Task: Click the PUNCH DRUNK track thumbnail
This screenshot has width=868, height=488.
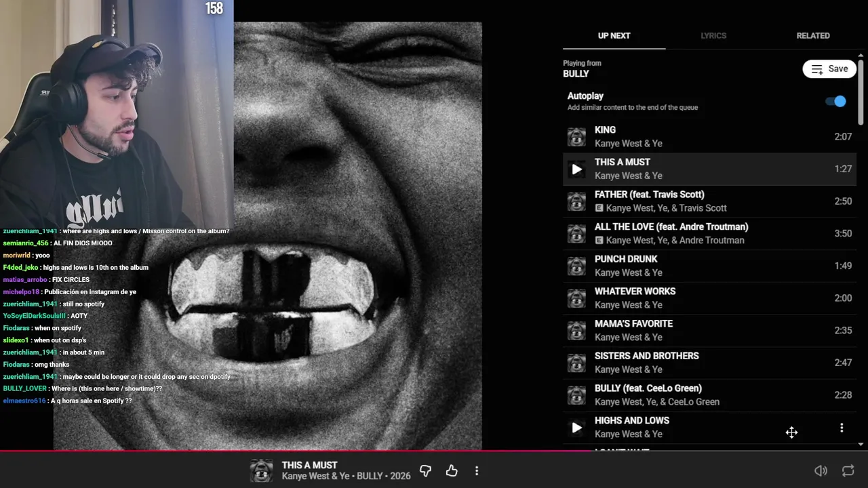Action: pos(576,266)
